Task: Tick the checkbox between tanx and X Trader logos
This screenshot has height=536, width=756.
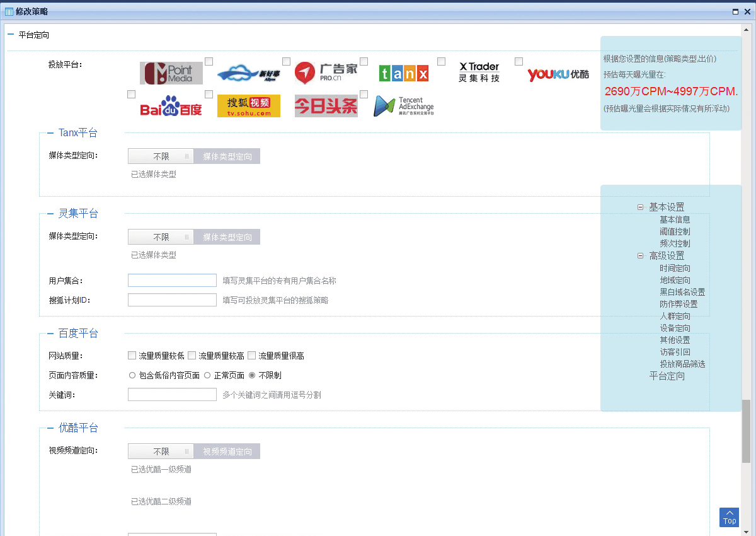Action: click(x=442, y=61)
